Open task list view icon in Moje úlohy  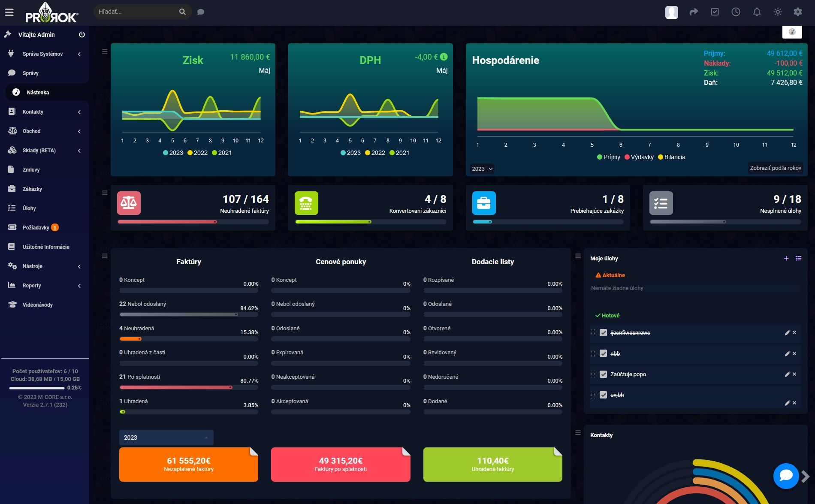click(x=798, y=258)
